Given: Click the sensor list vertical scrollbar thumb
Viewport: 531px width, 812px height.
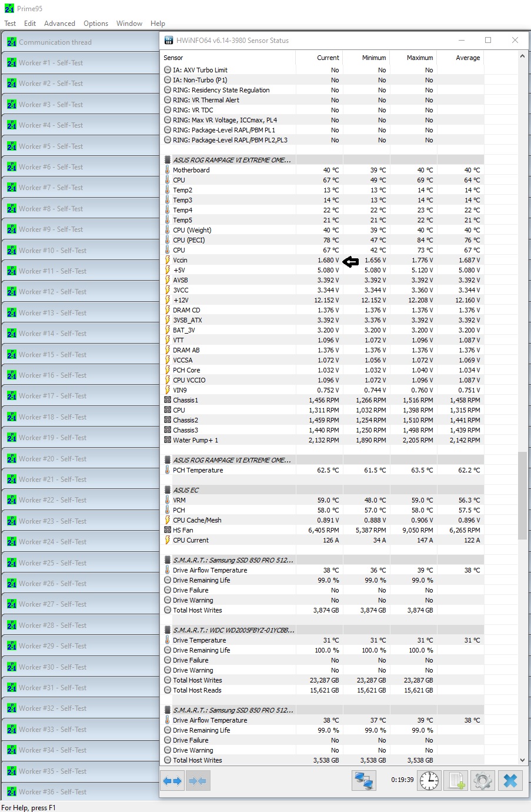Looking at the screenshot, I should [522, 495].
